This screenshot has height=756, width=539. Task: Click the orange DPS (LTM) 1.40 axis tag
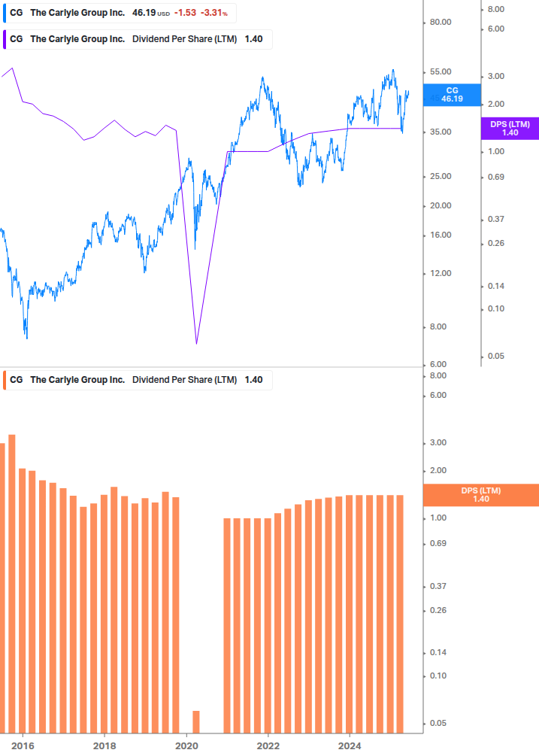[x=480, y=495]
